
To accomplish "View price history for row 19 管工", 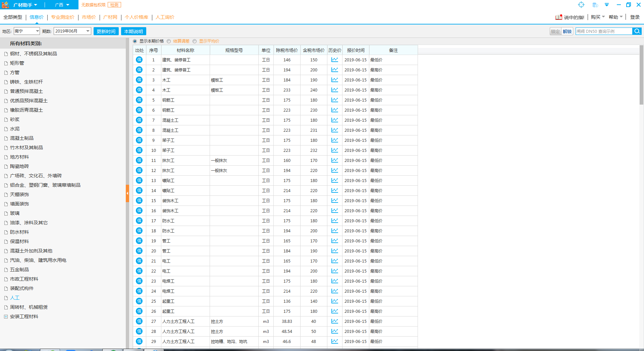I will tap(334, 241).
